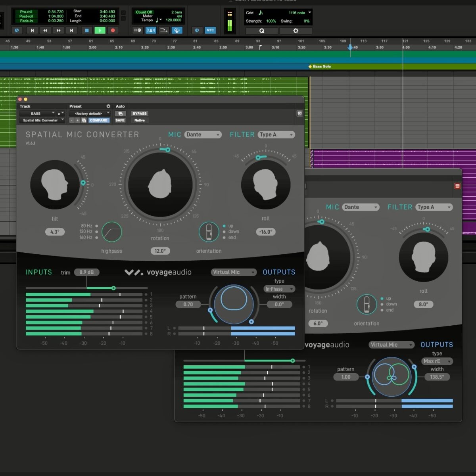Image resolution: width=476 pixels, height=476 pixels.
Task: Enable BYPASS on the Spatial Mic Converter plugin
Action: (140, 113)
